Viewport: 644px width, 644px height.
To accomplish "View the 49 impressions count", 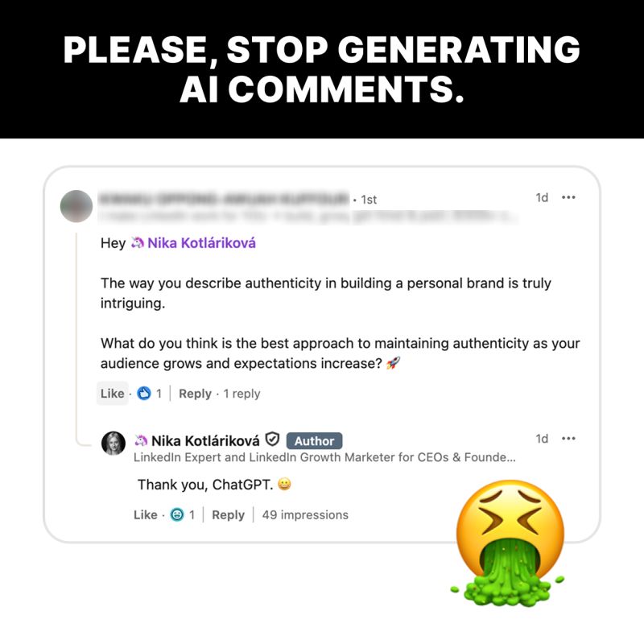I will pos(305,514).
